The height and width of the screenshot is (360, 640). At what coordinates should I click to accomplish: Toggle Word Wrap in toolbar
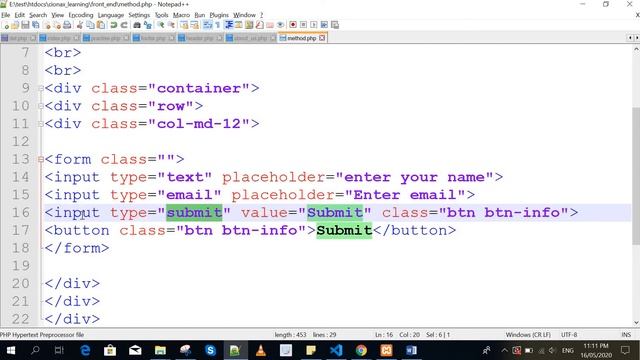(x=207, y=25)
